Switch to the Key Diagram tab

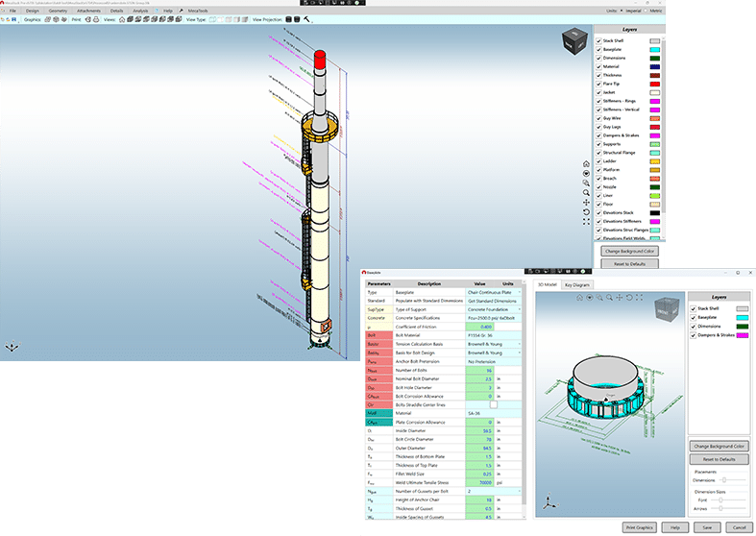tap(577, 285)
